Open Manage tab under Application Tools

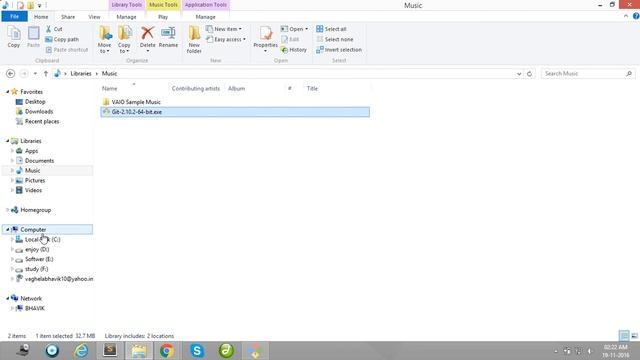[205, 17]
